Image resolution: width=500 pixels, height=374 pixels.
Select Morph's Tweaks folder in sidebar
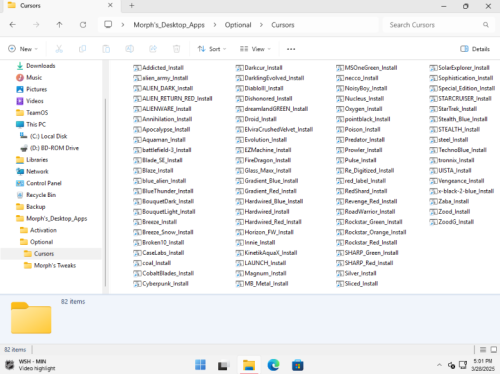pyautogui.click(x=55, y=265)
